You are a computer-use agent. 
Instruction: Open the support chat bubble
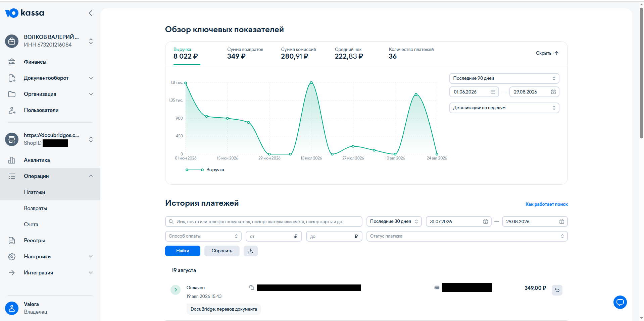click(x=620, y=302)
